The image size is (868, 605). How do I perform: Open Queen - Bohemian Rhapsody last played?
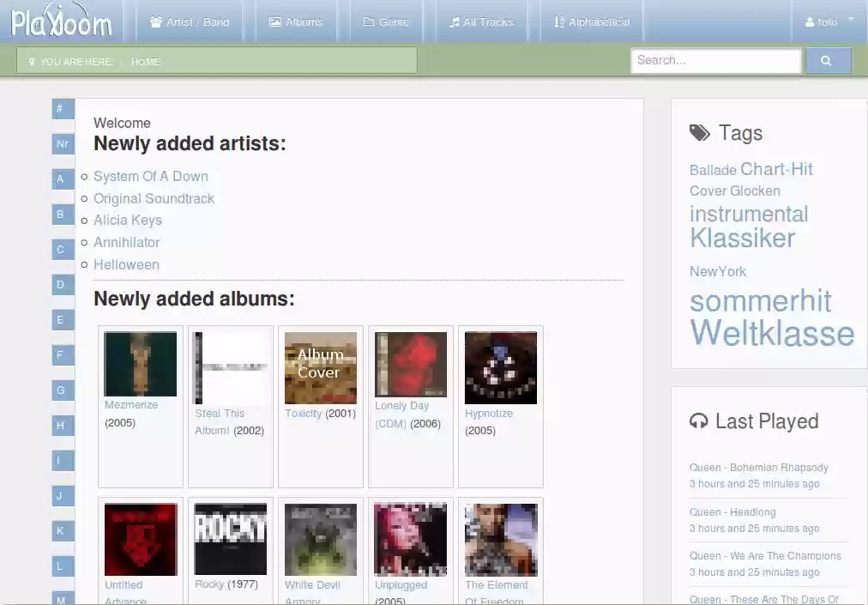[759, 468]
